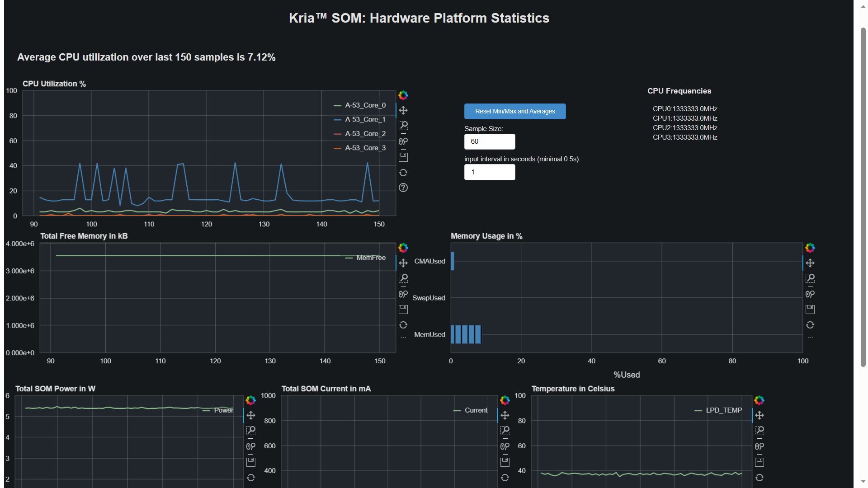Click LPD_TEMP legend entry
Viewport: 868px width, 488px height.
[x=718, y=410]
